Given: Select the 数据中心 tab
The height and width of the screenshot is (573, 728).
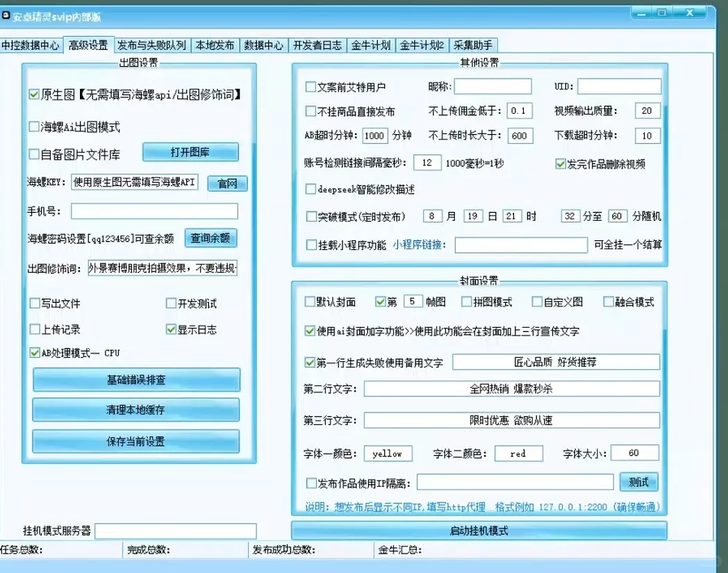Looking at the screenshot, I should 263,45.
